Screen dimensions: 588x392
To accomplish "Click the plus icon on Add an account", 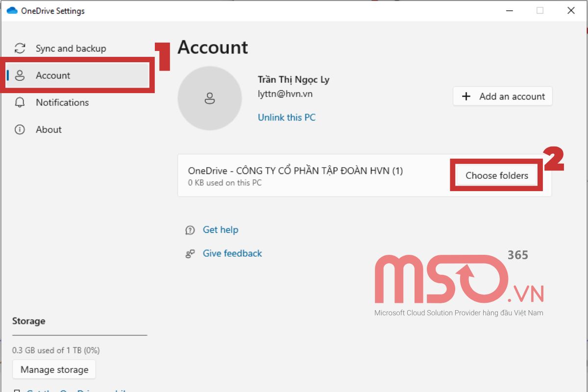I will tap(466, 97).
